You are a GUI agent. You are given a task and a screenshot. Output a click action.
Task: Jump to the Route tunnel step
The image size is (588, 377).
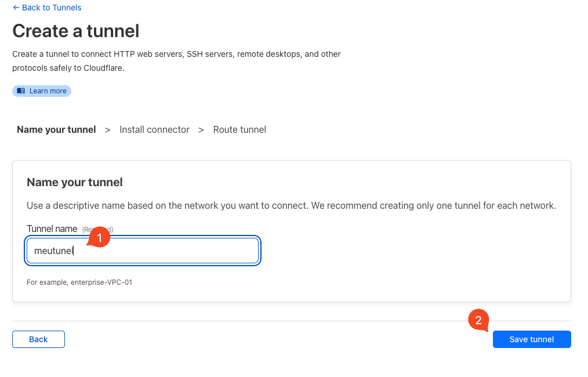[x=239, y=130]
